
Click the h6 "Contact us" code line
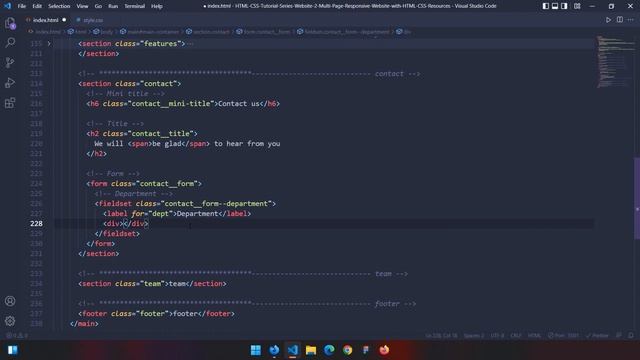(183, 104)
